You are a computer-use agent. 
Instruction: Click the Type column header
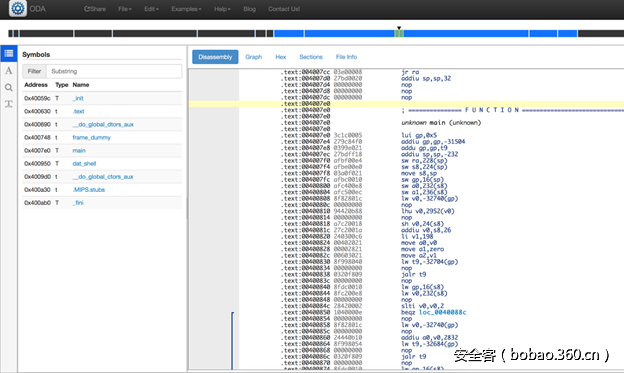click(x=62, y=85)
